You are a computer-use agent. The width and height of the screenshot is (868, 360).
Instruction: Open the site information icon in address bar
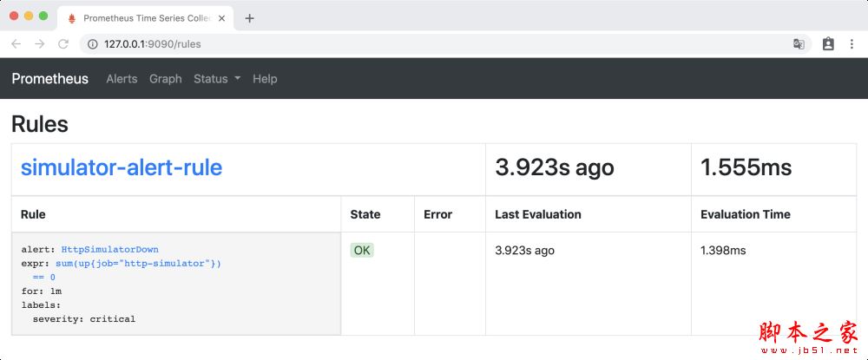click(x=93, y=43)
